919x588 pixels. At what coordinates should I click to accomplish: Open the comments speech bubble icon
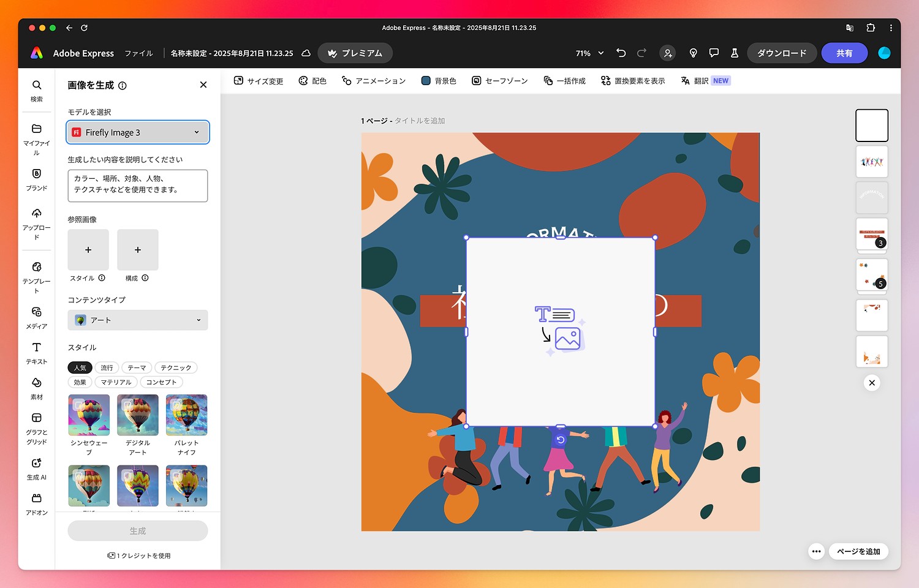click(714, 53)
